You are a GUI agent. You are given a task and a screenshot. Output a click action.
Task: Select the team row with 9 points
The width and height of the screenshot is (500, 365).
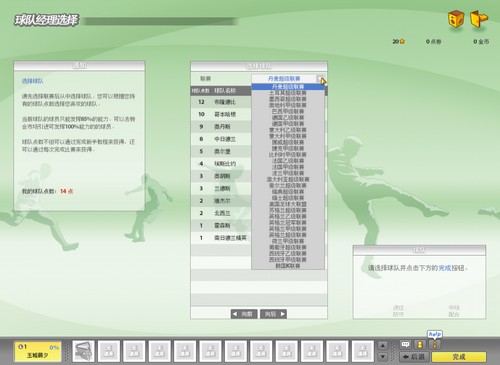[x=221, y=127]
